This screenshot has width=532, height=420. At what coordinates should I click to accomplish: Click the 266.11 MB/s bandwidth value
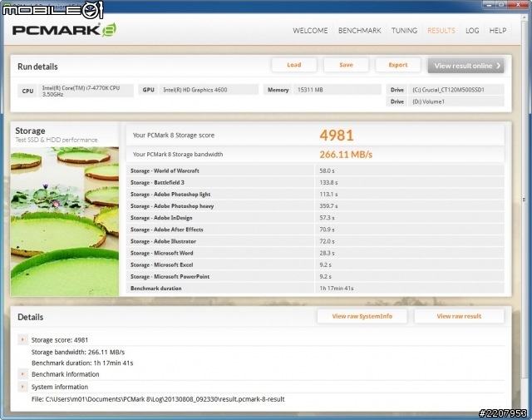click(346, 155)
